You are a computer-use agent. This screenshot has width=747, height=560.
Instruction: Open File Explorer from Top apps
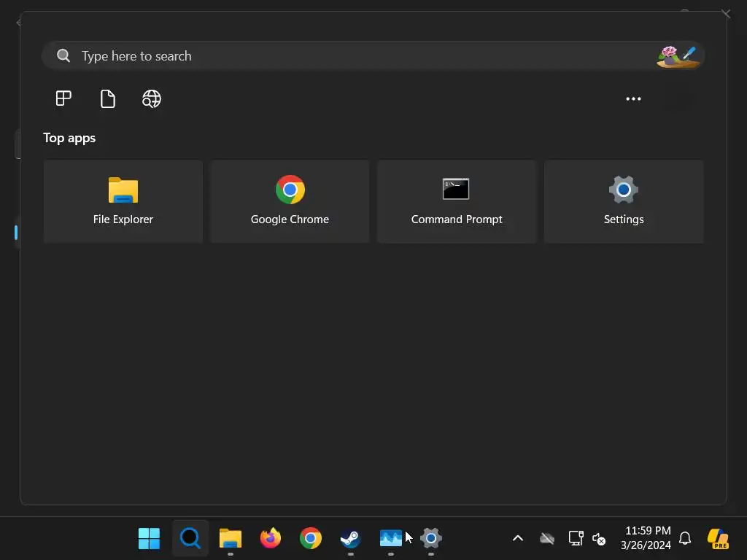(x=123, y=201)
